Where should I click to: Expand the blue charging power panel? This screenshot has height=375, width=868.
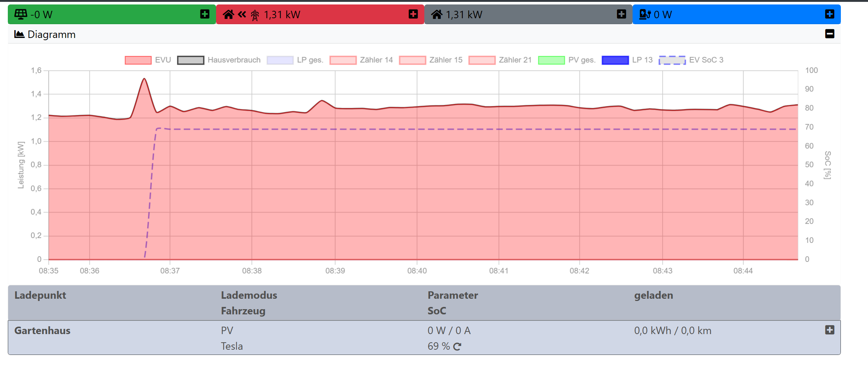pyautogui.click(x=829, y=14)
